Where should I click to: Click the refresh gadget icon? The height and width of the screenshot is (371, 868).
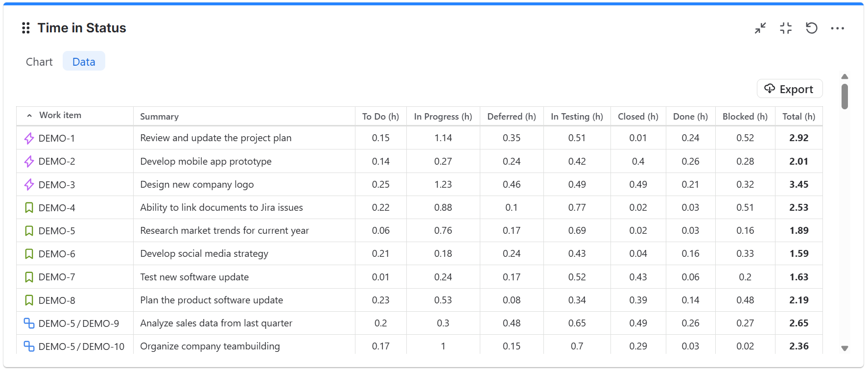coord(812,28)
